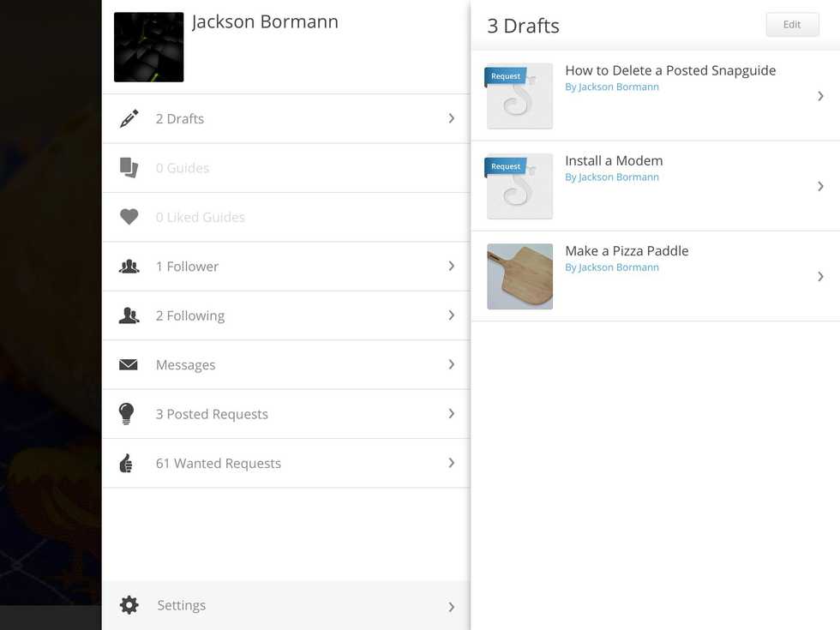
Task: Click the lightbulb Posted Requests icon
Action: coord(127,414)
